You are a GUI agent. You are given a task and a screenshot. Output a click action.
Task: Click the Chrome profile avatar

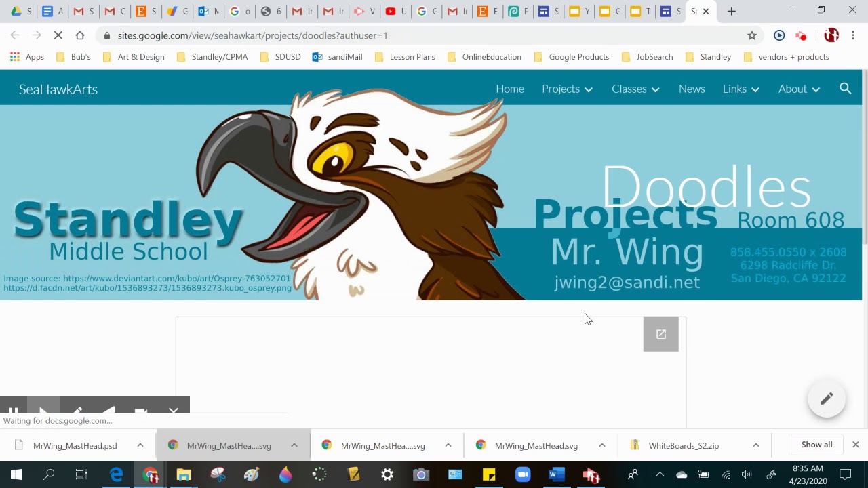(831, 35)
